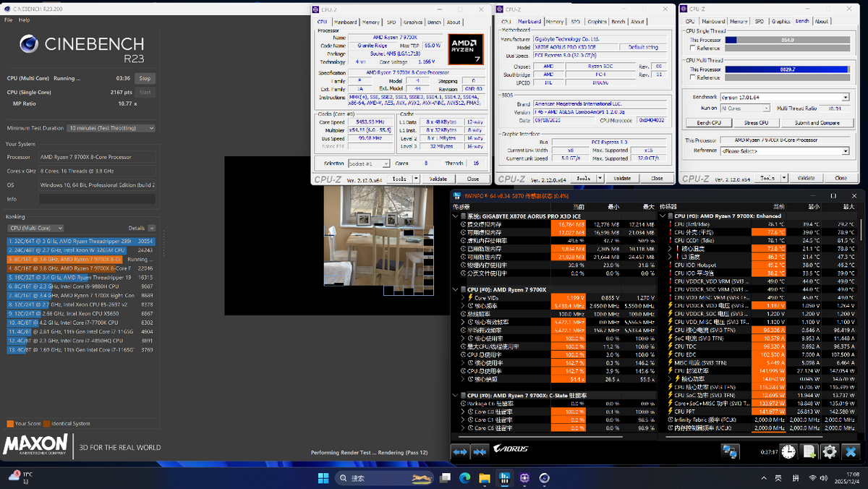Image resolution: width=868 pixels, height=489 pixels.
Task: Click HWiNFO network remote monitor icon
Action: click(x=731, y=451)
